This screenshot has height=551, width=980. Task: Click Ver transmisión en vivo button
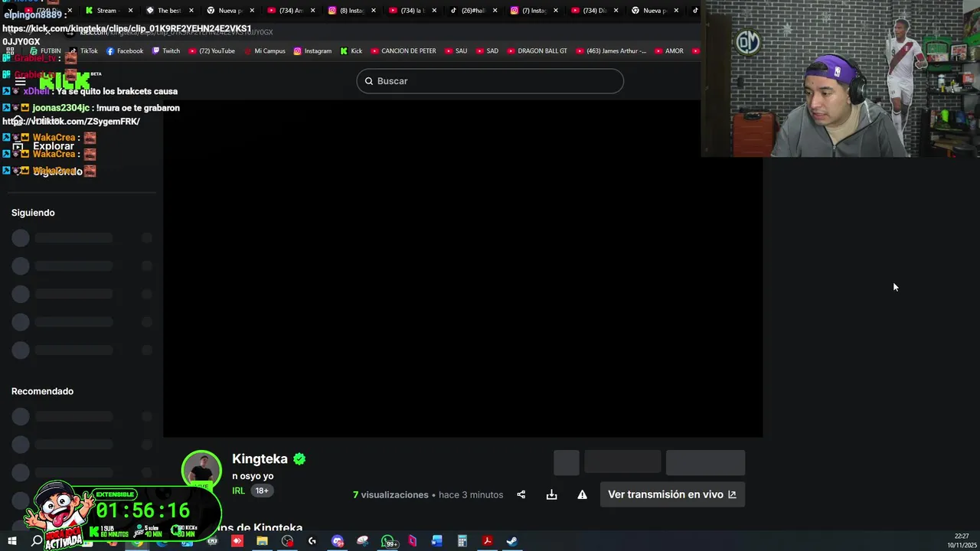click(672, 494)
